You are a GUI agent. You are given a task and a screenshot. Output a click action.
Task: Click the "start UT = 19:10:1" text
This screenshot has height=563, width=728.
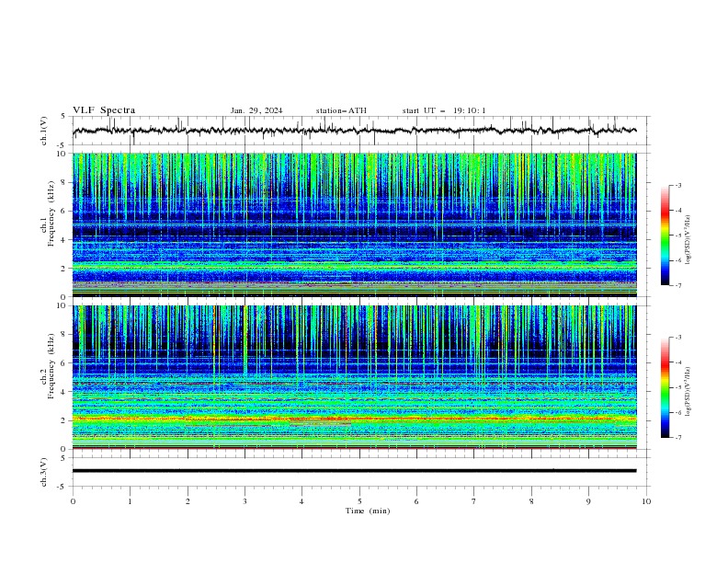[x=444, y=110]
